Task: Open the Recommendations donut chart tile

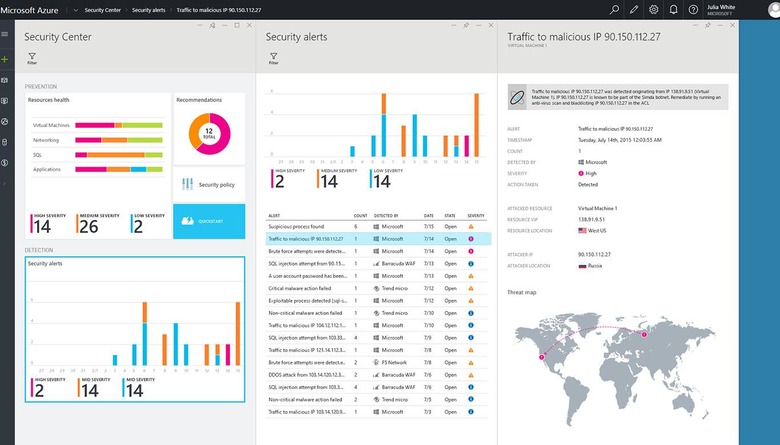Action: (209, 129)
